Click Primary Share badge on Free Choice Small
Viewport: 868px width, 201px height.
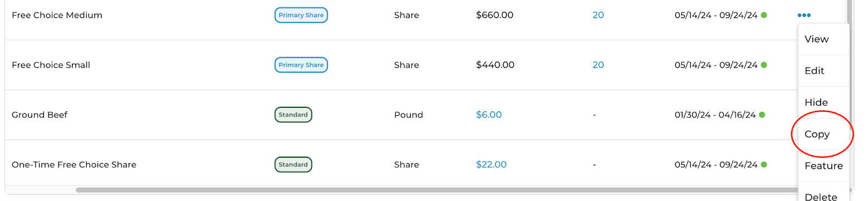pyautogui.click(x=301, y=65)
